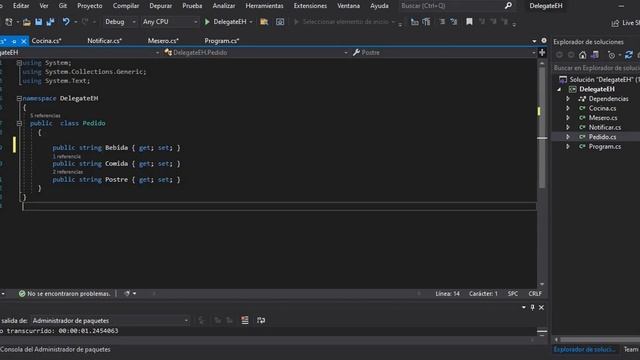The image size is (640, 360).
Task: Switch to the Cocina.cs tab
Action: pos(47,41)
